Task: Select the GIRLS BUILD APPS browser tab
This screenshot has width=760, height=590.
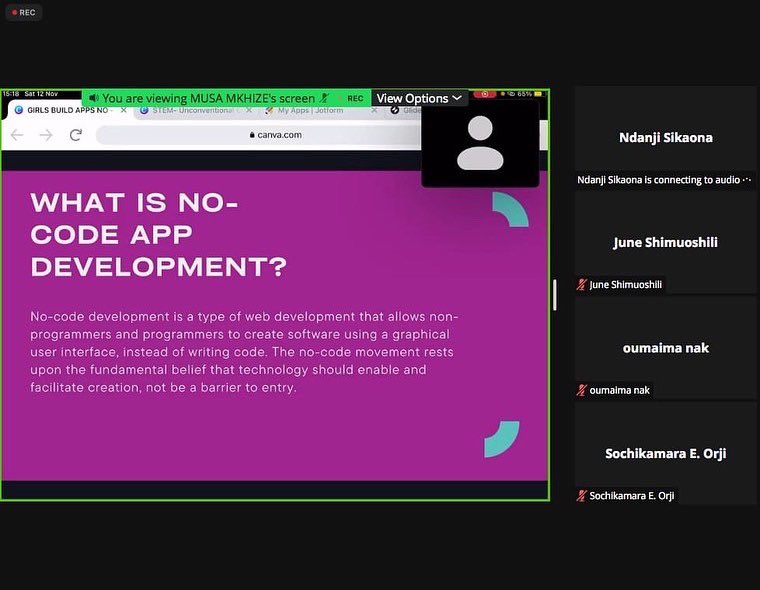Action: tap(68, 111)
